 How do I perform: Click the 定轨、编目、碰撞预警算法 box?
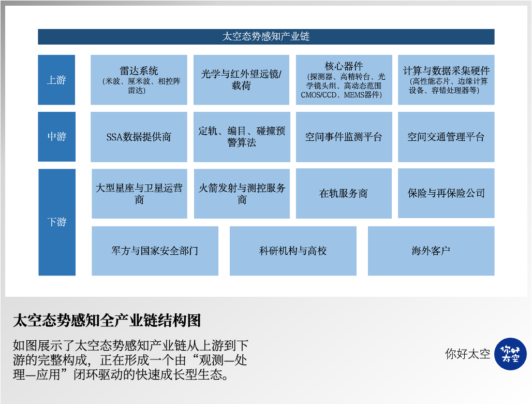pos(241,137)
